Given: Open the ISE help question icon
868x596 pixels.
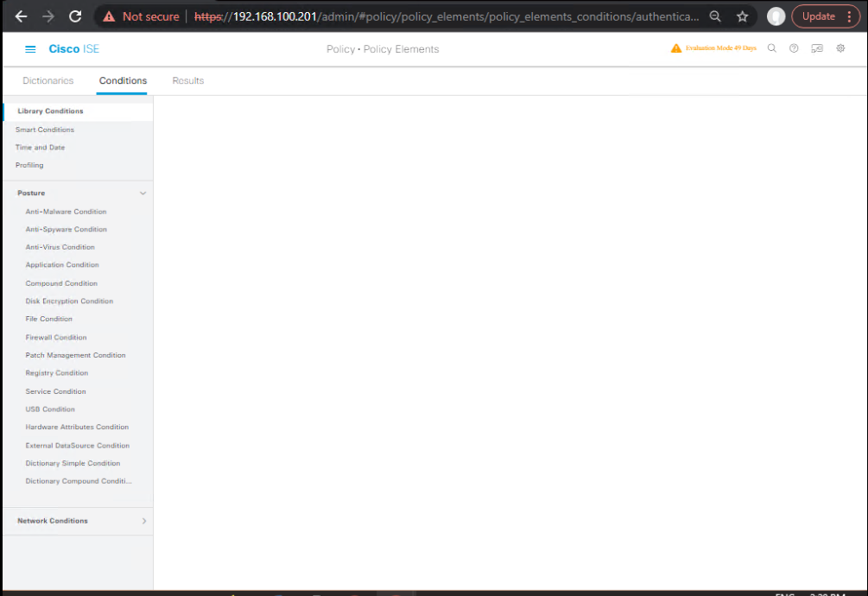Looking at the screenshot, I should 794,48.
